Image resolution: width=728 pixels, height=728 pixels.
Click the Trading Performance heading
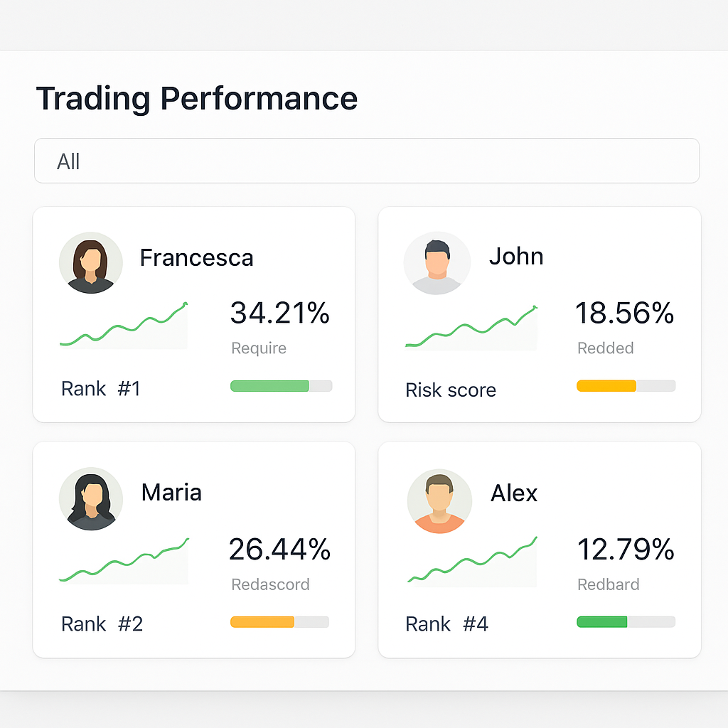197,98
